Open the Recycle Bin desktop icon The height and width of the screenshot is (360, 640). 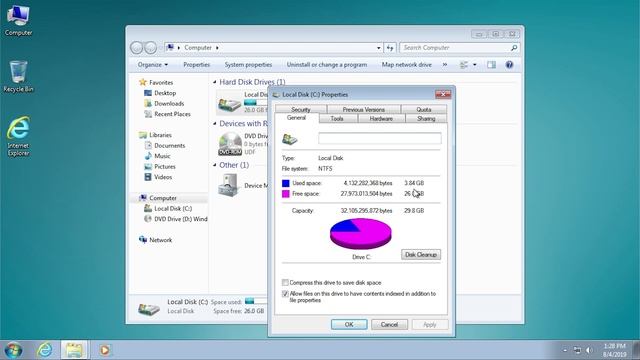tap(18, 76)
